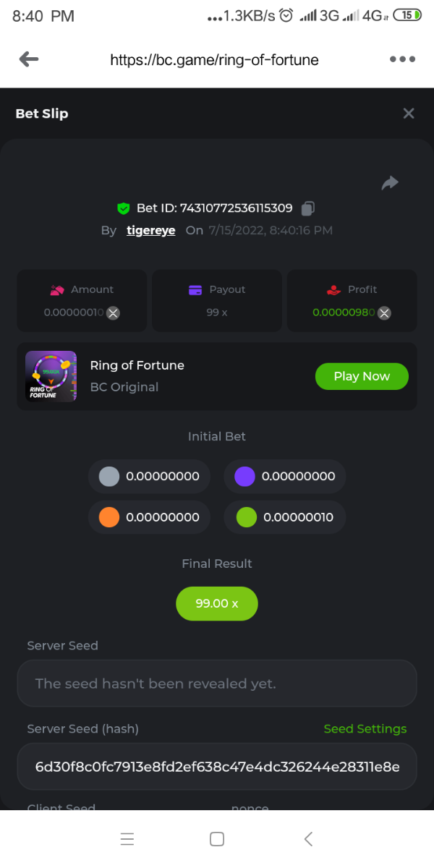Select the orange color bet swatch

[109, 517]
